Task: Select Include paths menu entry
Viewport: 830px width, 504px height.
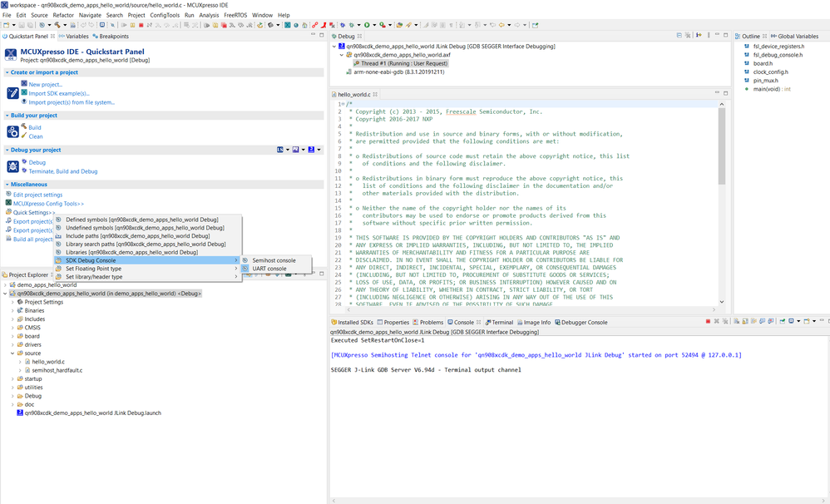Action: [147, 236]
